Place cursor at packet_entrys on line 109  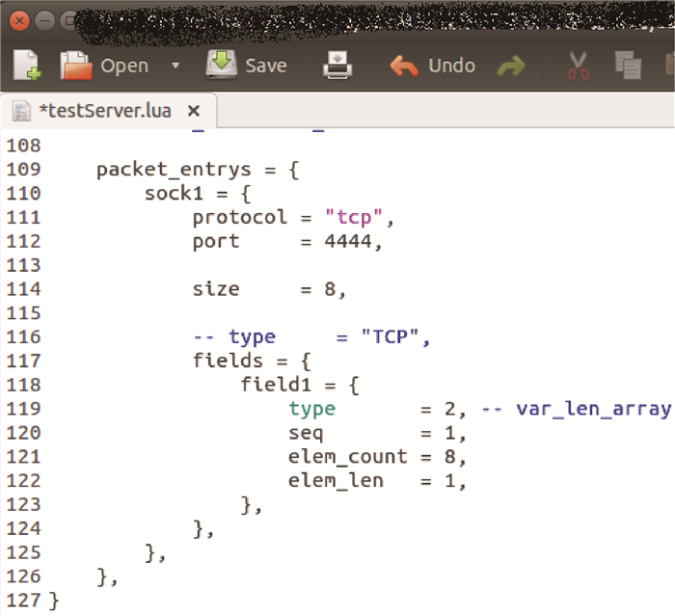point(160,170)
